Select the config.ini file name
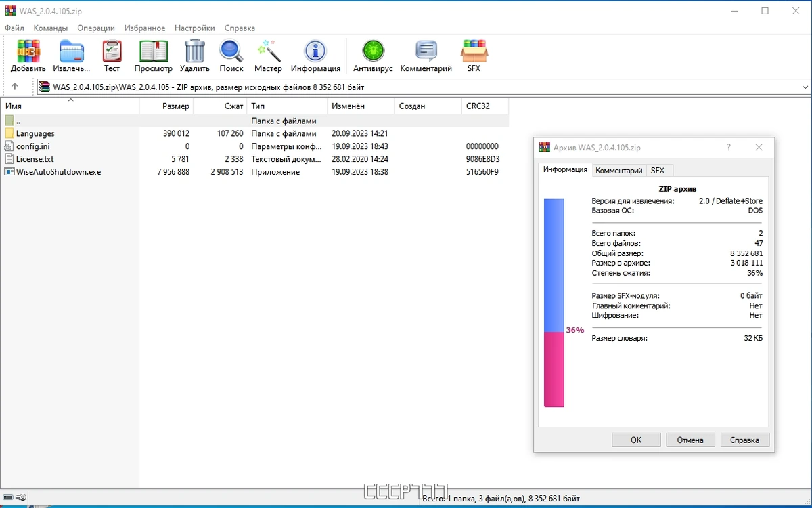 [33, 146]
